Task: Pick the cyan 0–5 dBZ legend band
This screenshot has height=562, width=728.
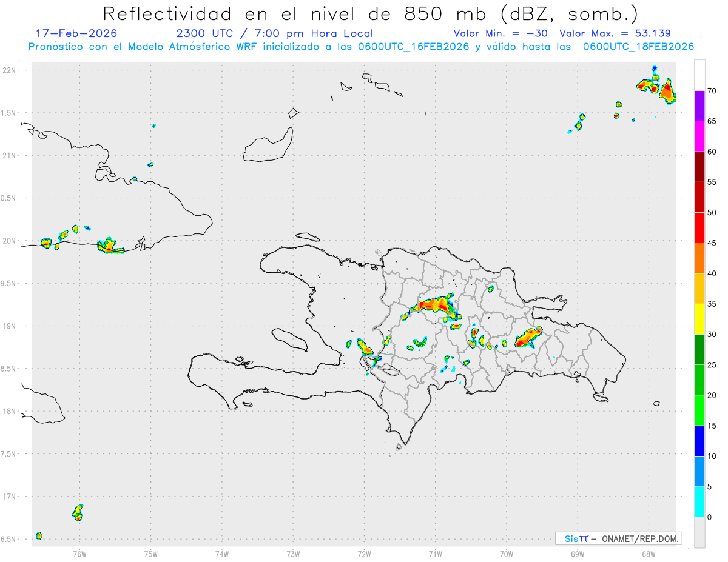Action: (x=699, y=502)
